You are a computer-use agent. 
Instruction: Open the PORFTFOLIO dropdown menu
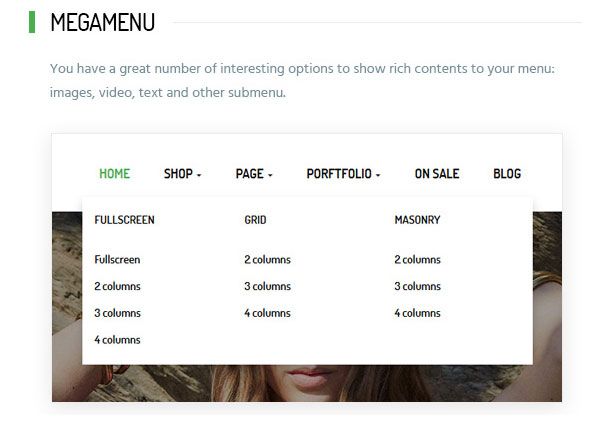click(343, 174)
